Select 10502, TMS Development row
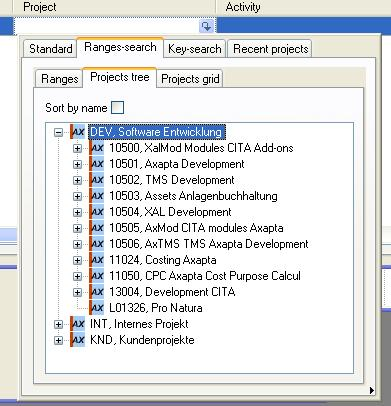This screenshot has height=406, width=391. [x=172, y=180]
